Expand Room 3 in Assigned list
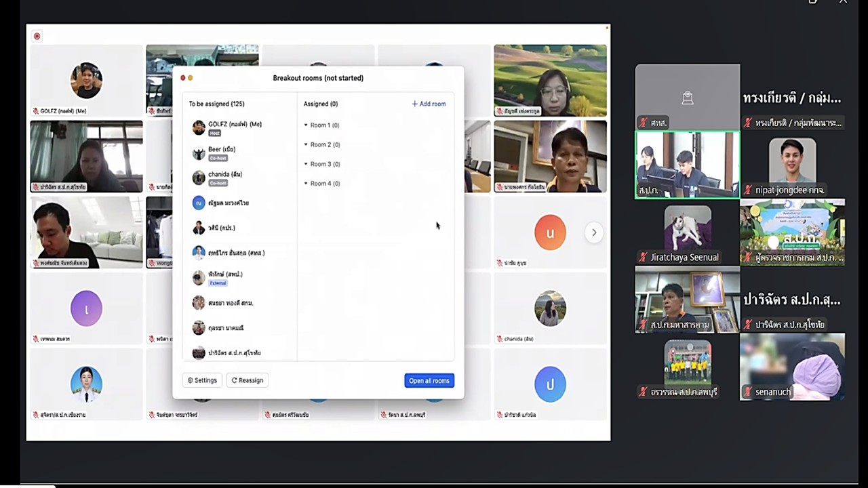Image resolution: width=868 pixels, height=488 pixels. 321,164
